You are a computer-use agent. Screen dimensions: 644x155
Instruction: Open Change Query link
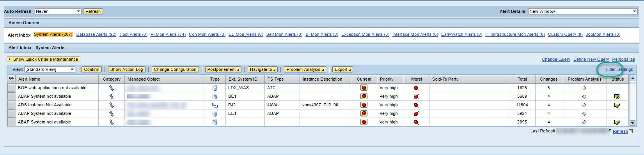(x=556, y=59)
